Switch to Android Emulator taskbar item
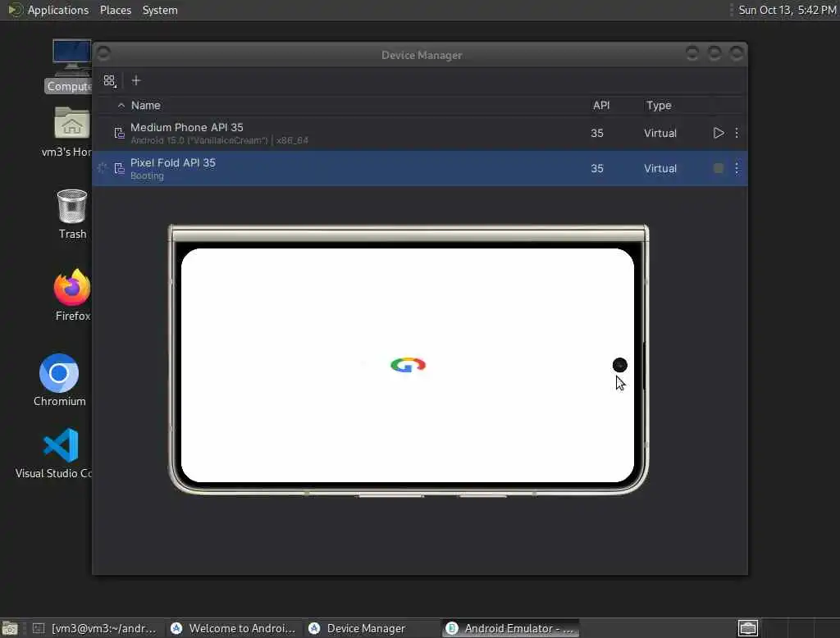 [510, 628]
